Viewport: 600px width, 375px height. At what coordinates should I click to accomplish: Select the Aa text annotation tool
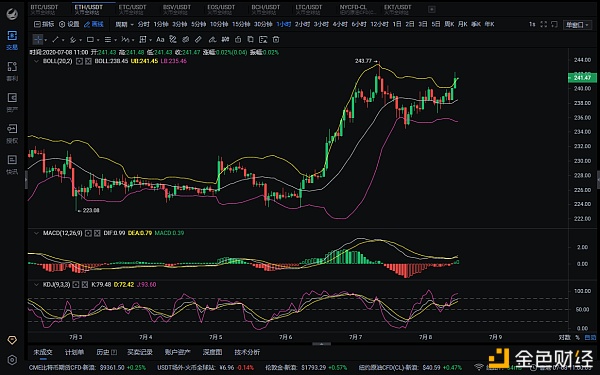[x=160, y=39]
